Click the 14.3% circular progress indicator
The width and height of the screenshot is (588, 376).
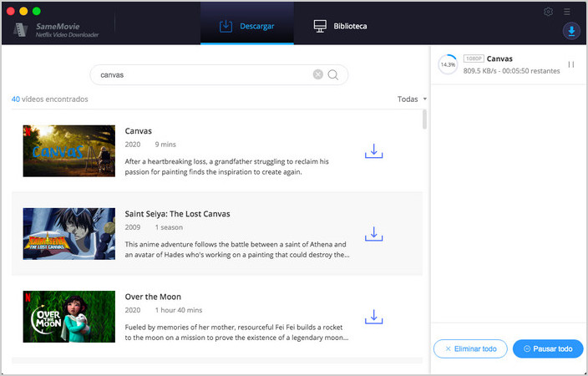(448, 64)
